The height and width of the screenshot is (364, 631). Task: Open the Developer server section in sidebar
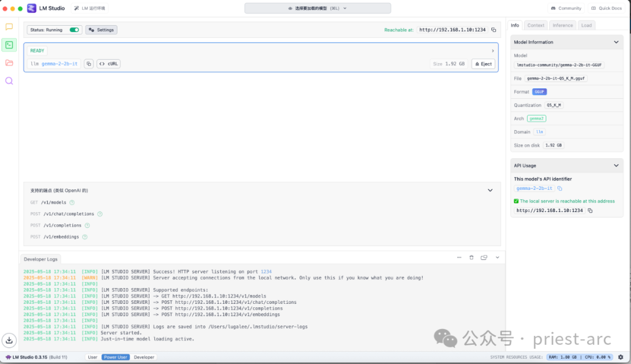(x=9, y=44)
